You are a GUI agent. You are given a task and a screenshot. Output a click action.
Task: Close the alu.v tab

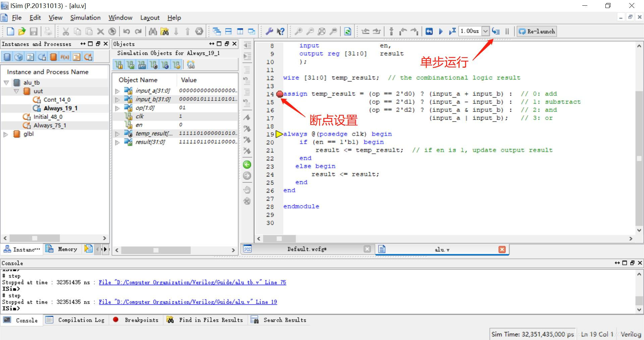[502, 250]
